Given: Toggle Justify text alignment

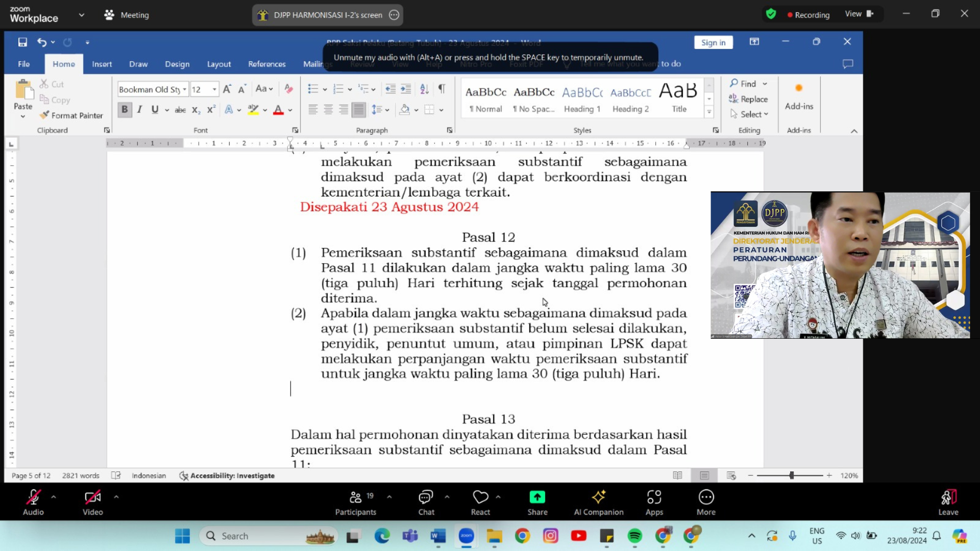Looking at the screenshot, I should [x=359, y=110].
